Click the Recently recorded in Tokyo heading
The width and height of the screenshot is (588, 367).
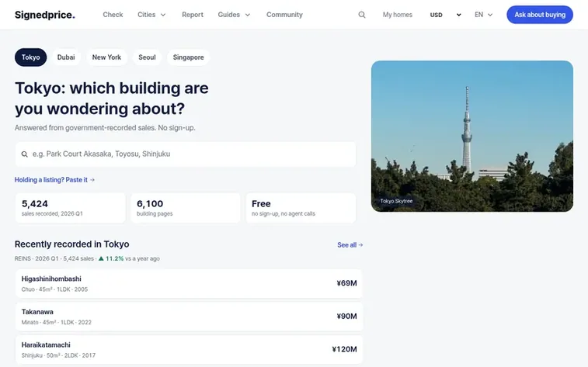72,244
